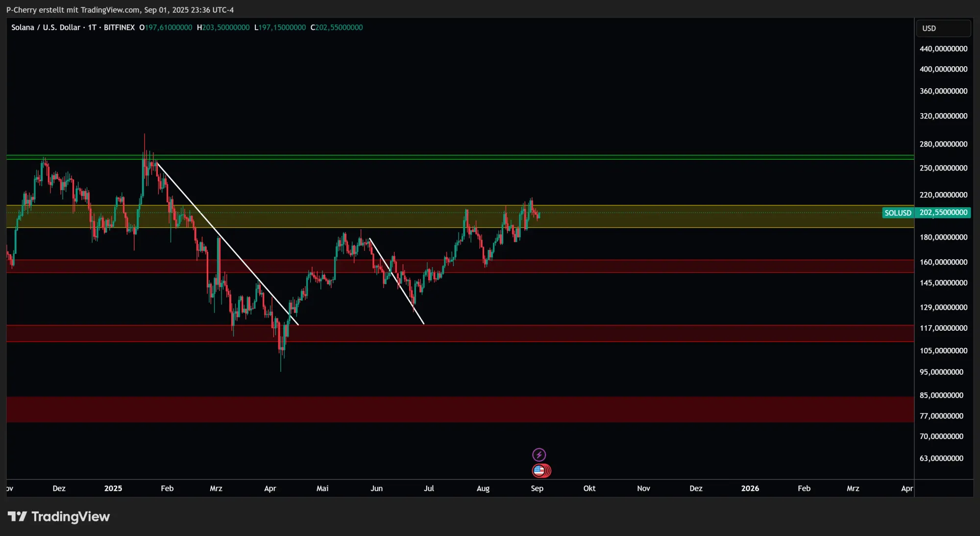Click the Solana / U.S. Dollar symbol title

pos(46,27)
